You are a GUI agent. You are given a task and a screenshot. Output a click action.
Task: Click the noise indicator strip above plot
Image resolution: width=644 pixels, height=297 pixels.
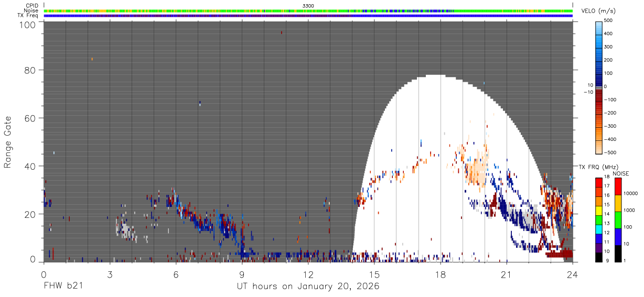pyautogui.click(x=308, y=10)
